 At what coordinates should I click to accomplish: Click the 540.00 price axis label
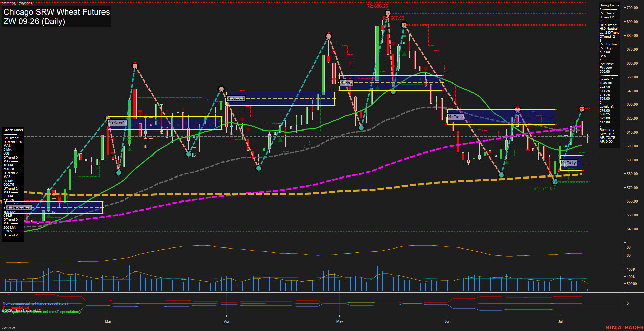(x=632, y=229)
